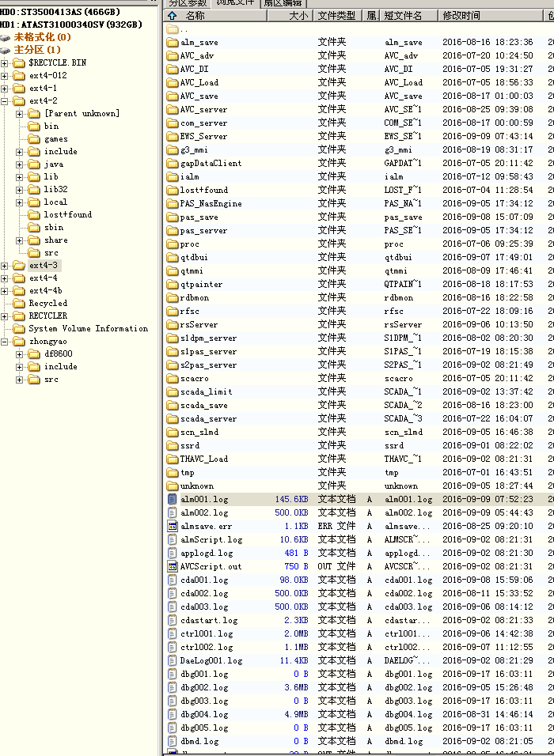Viewport: 554px width, 756px height.
Task: Click the AVCScript.out file icon
Action: [x=173, y=567]
